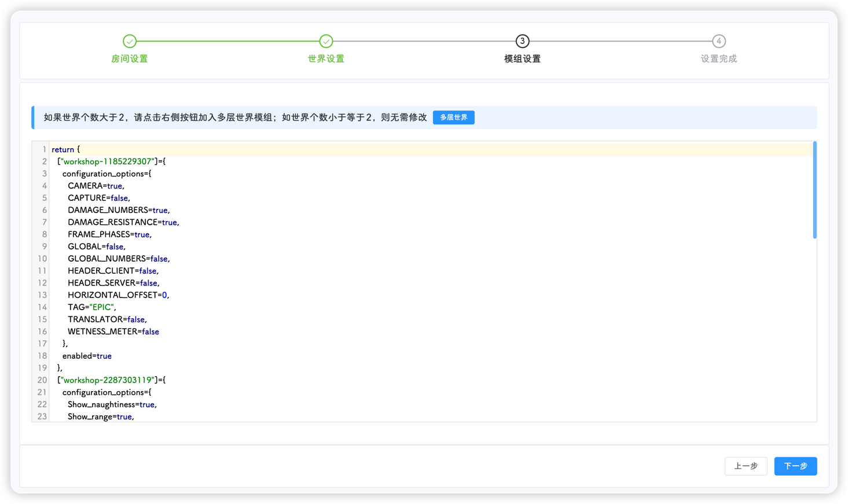
Task: Click the grey circle 4 above 设置完成
Action: click(718, 41)
